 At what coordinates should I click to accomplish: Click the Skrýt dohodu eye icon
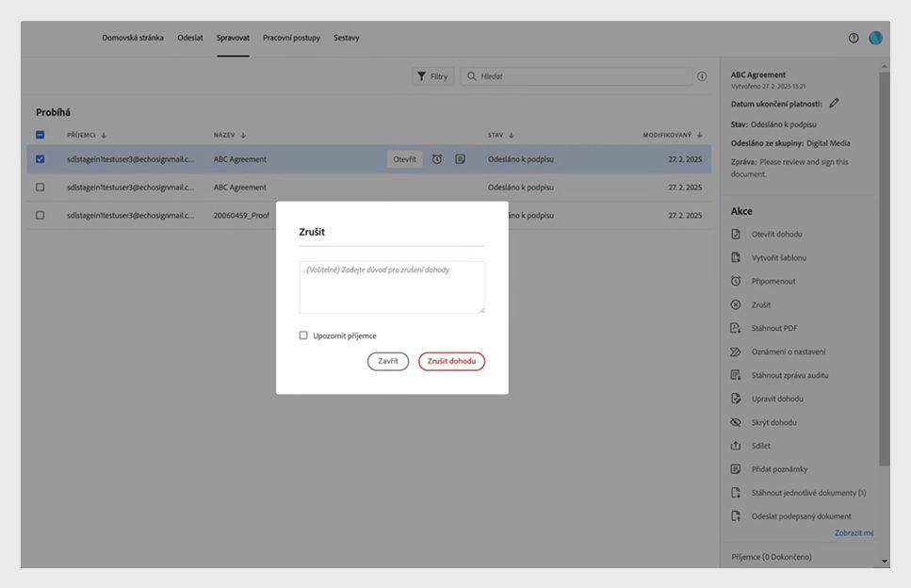(736, 422)
